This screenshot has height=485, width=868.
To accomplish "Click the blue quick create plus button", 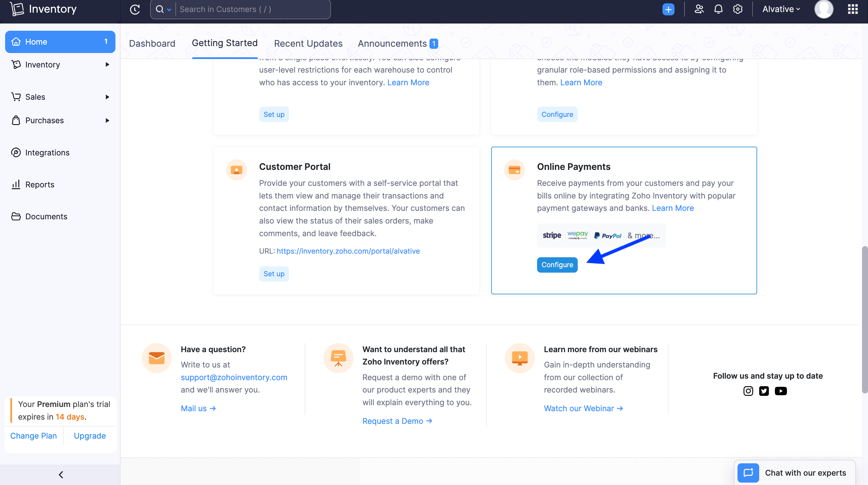I will (668, 9).
